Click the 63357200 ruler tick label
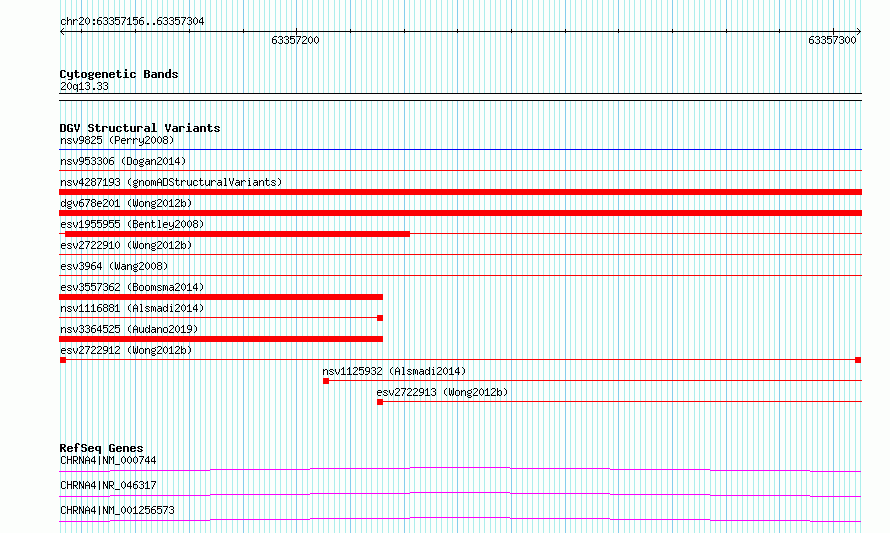This screenshot has width=890, height=533. point(295,40)
